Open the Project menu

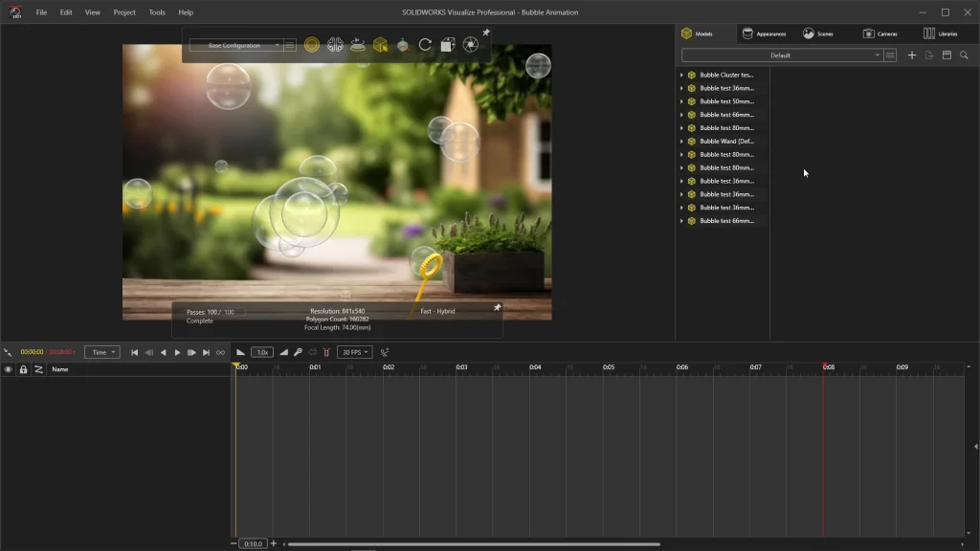(x=124, y=12)
